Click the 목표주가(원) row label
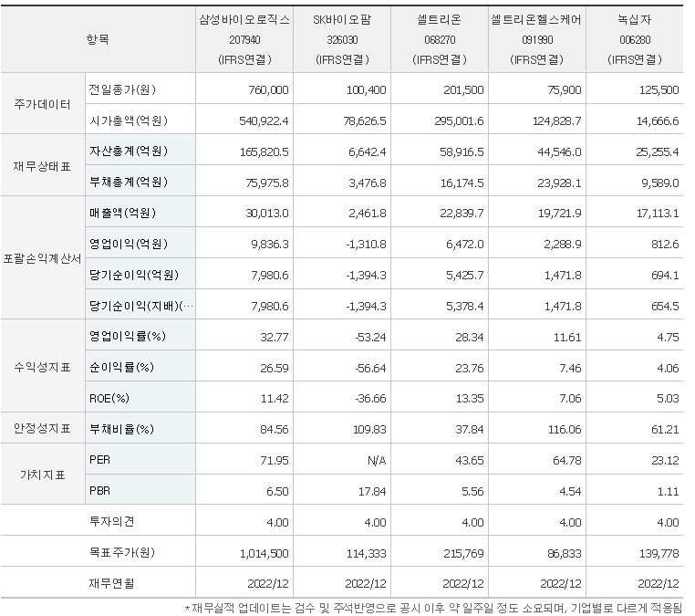This screenshot has width=695, height=616. click(122, 553)
